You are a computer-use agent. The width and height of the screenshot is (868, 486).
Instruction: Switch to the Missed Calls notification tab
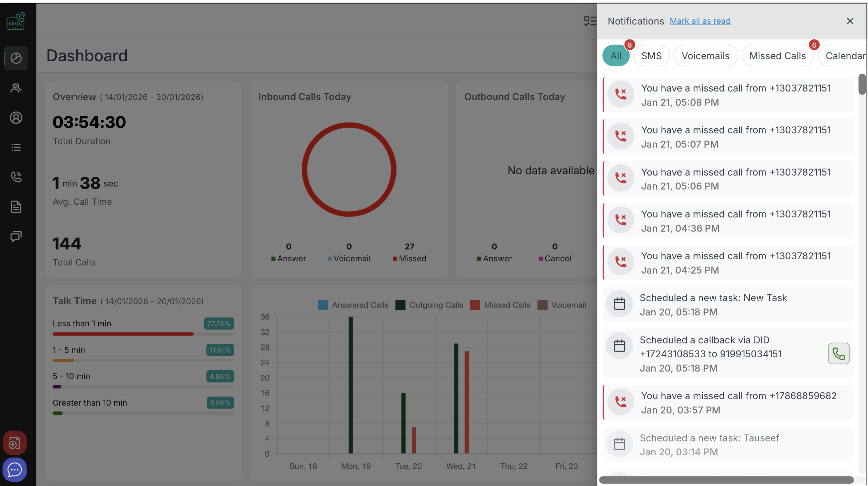[777, 56]
